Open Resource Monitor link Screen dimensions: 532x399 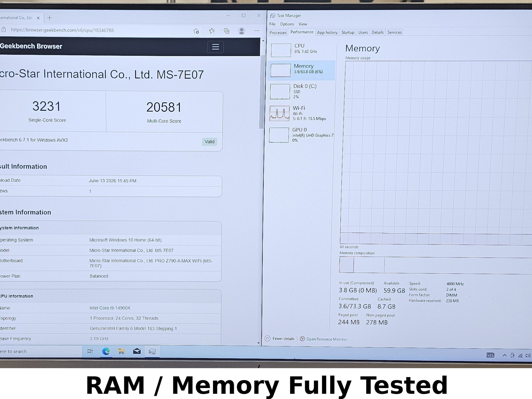click(x=323, y=339)
